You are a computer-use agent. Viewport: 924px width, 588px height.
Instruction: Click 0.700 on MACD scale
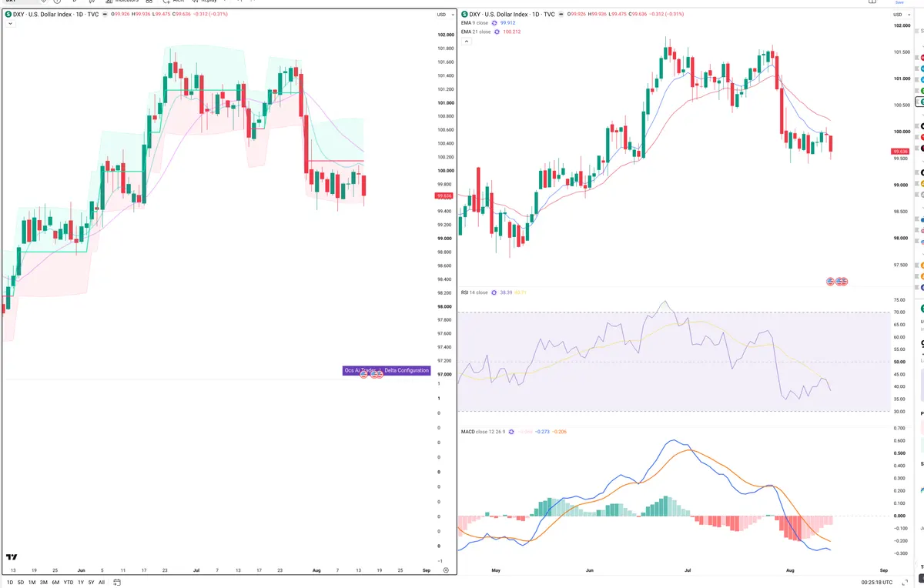click(x=900, y=427)
